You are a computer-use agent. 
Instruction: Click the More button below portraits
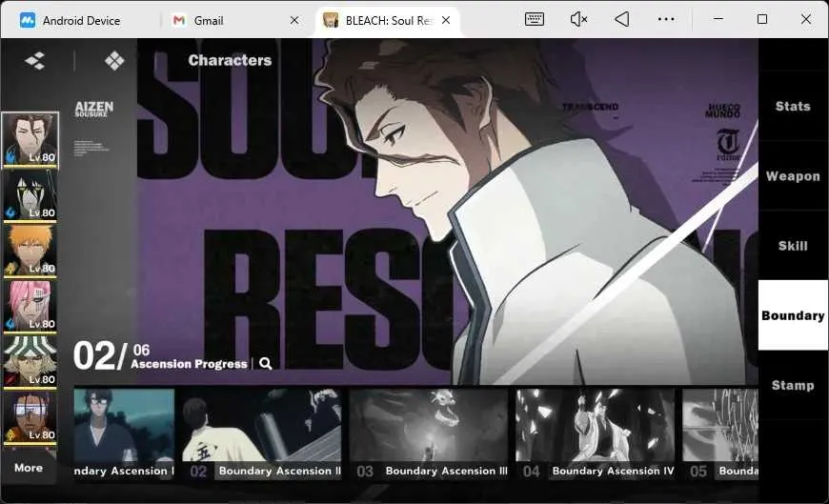click(29, 468)
